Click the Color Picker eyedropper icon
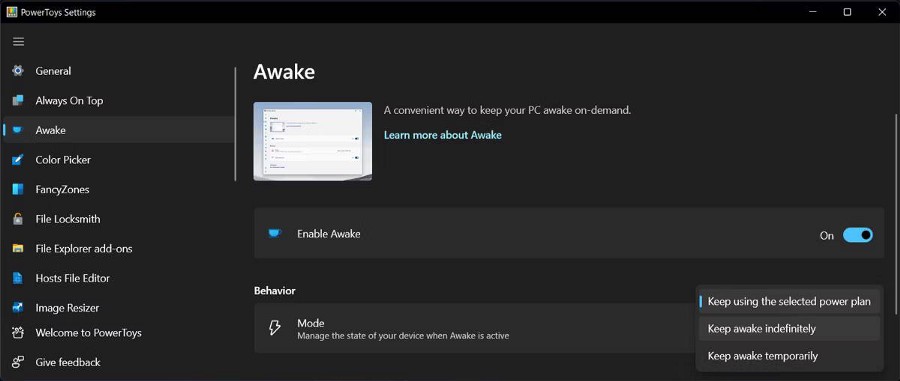 point(18,160)
